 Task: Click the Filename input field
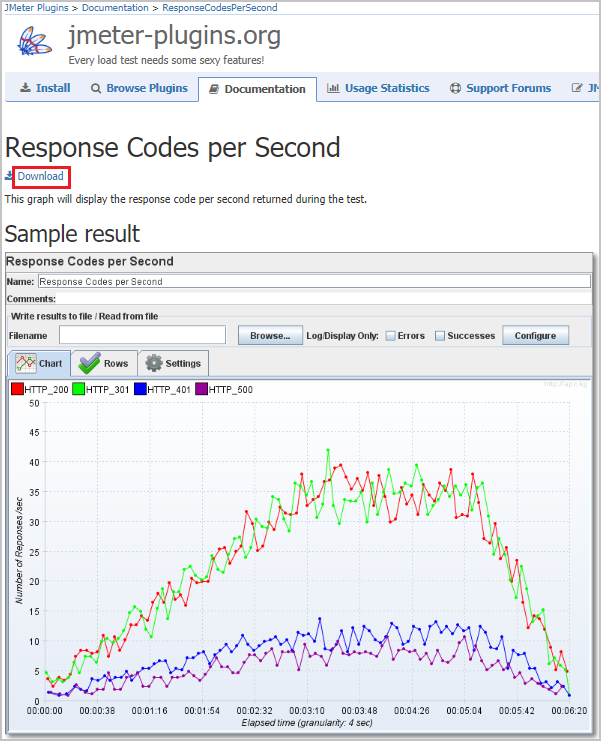click(x=142, y=335)
